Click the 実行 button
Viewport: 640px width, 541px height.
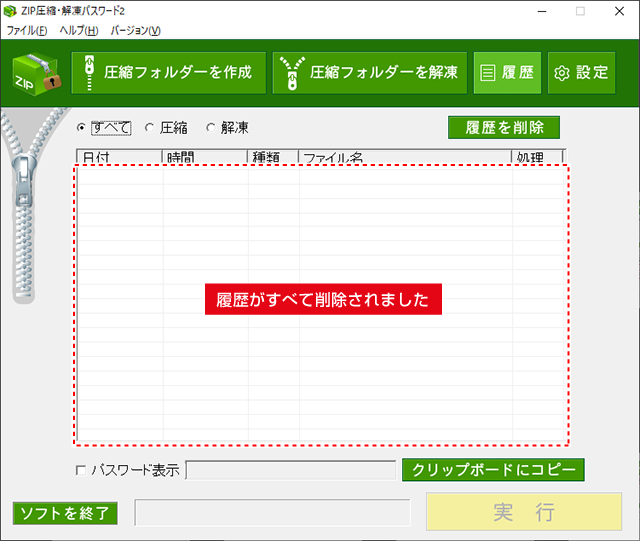(x=524, y=512)
